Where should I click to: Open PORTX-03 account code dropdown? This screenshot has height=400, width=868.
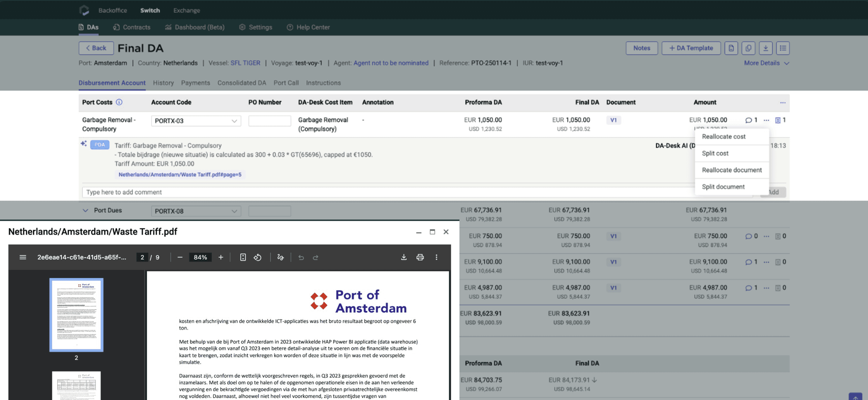(196, 121)
